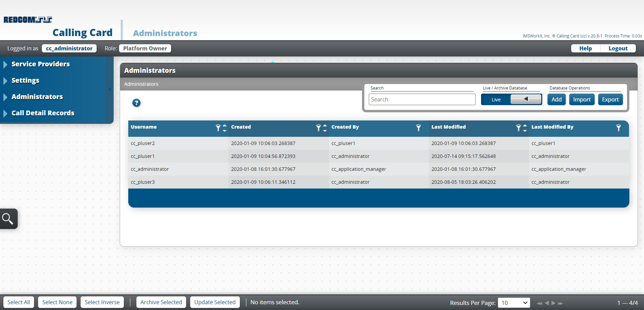Screen dimensions: 644x310
Task: Jump to the first page using the pagination icon
Action: tap(540, 303)
